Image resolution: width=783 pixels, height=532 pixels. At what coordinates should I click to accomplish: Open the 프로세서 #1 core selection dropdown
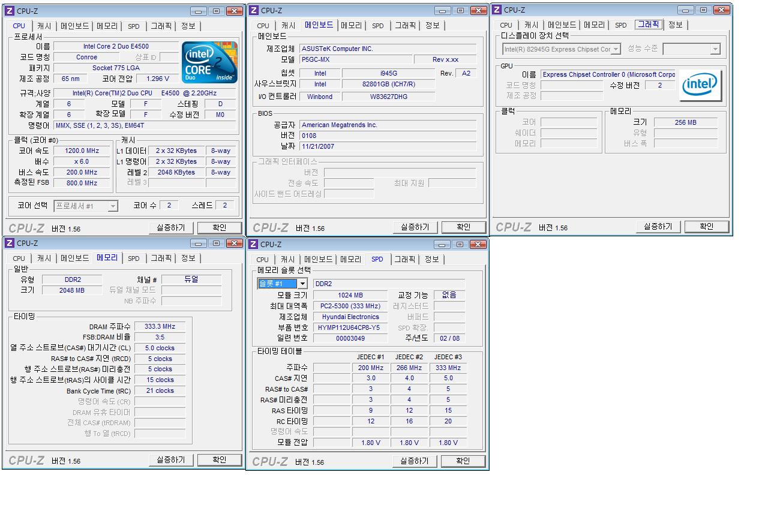click(x=113, y=206)
